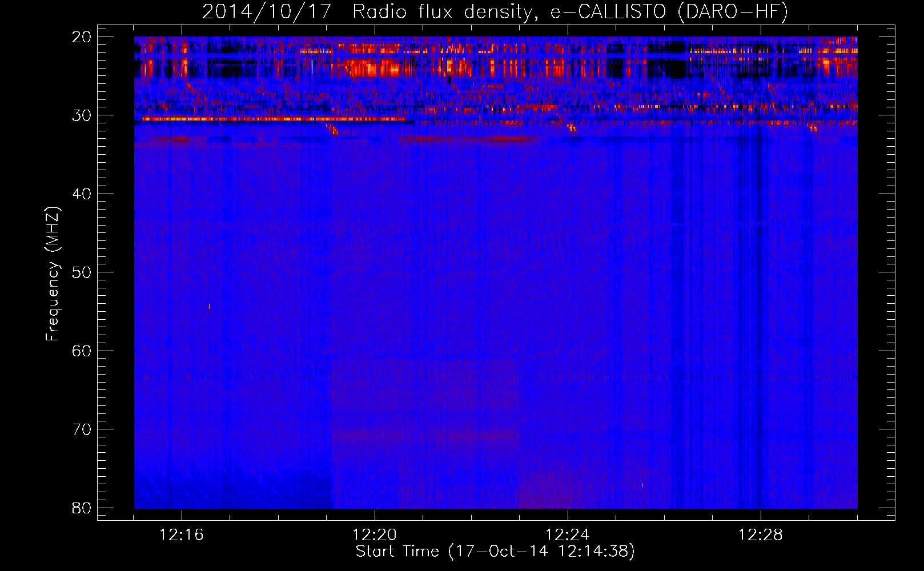Click the 12:16 time tick label
The width and height of the screenshot is (924, 571).
coord(182,535)
